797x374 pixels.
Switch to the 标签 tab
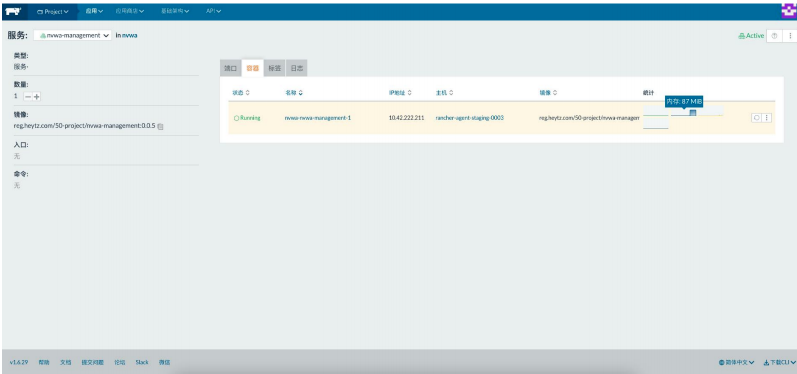pos(274,68)
